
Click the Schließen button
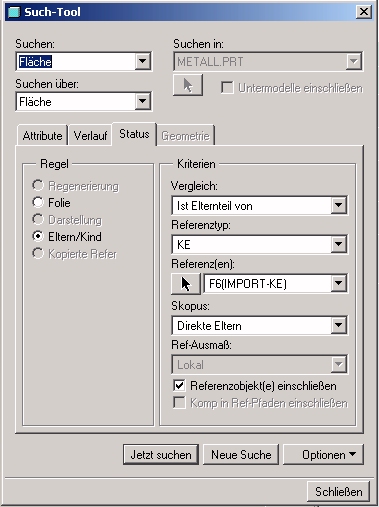tap(338, 492)
